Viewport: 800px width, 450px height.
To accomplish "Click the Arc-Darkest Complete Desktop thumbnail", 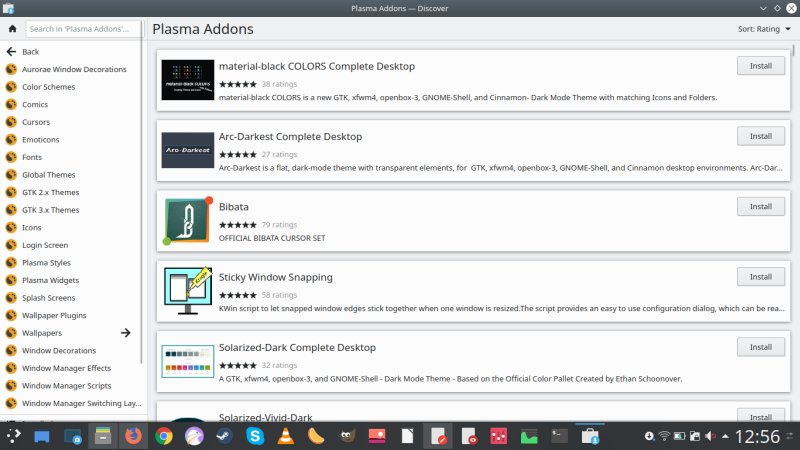I will (x=187, y=150).
